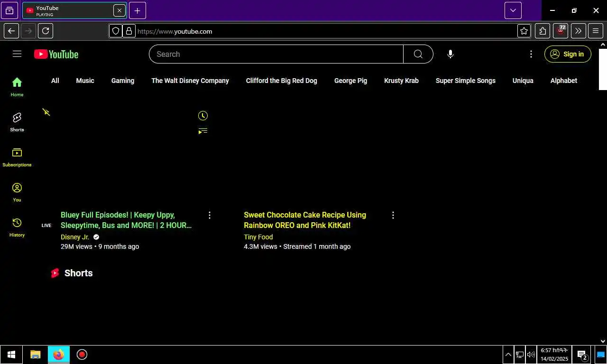Image resolution: width=607 pixels, height=364 pixels.
Task: Select the Alphabet chip
Action: tap(564, 81)
